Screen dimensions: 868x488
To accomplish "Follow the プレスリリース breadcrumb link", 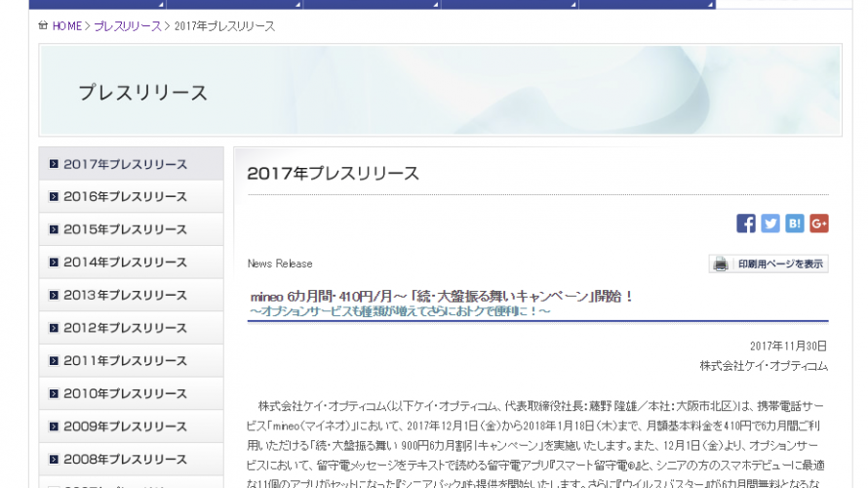I will tap(128, 26).
